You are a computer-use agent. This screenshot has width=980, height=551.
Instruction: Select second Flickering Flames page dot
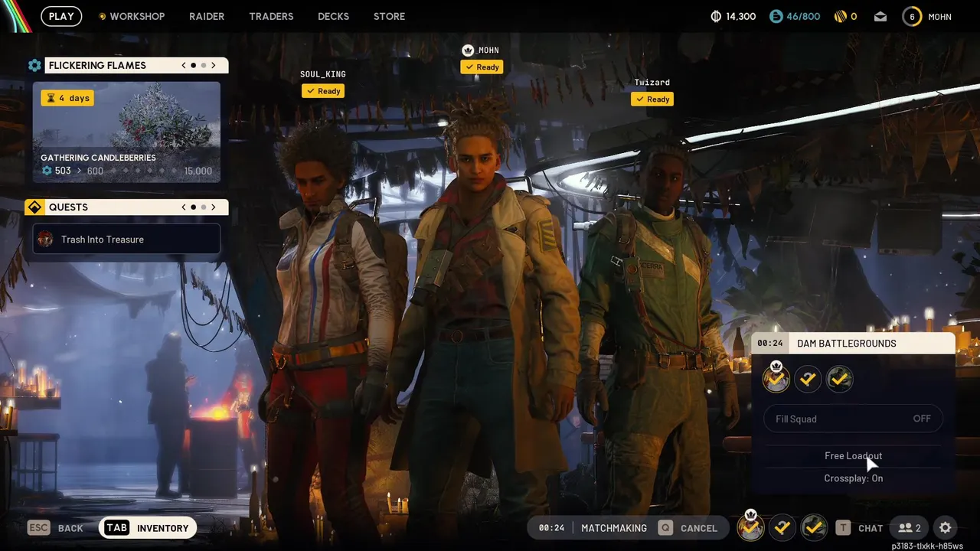pyautogui.click(x=203, y=65)
